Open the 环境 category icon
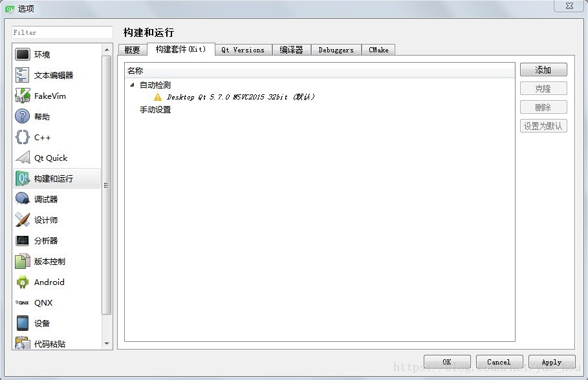Image resolution: width=588 pixels, height=380 pixels. pyautogui.click(x=23, y=54)
